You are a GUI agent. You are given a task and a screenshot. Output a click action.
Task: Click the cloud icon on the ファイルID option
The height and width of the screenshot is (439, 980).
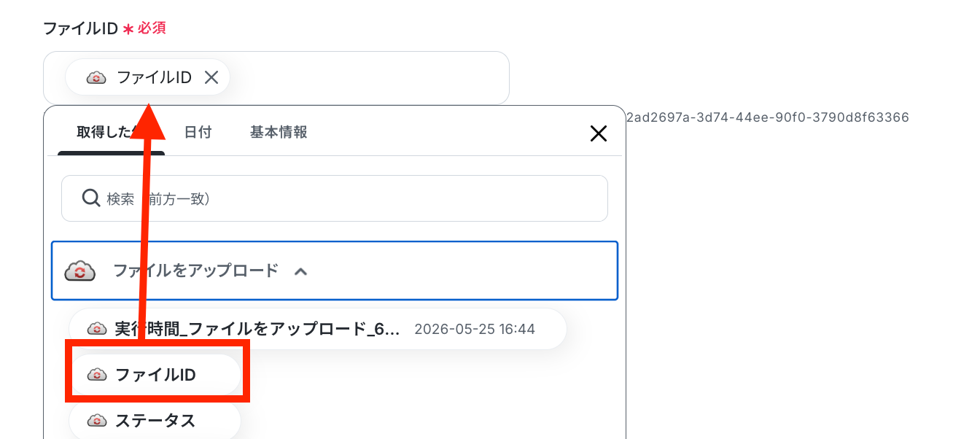(97, 375)
